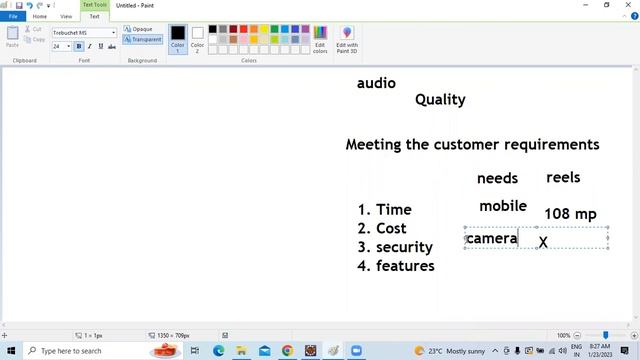The width and height of the screenshot is (640, 360).
Task: Click the '108 mp' text on canvas
Action: coord(570,214)
